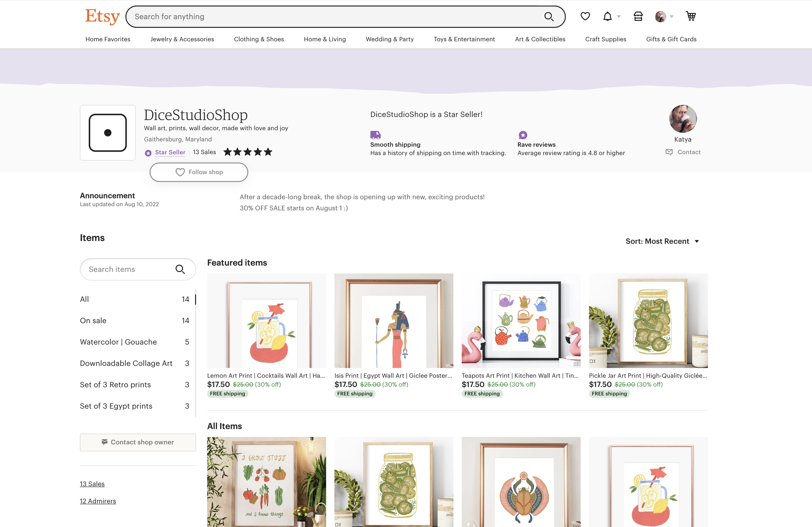Open pickle jar thumbnail in All Items
Viewport: 812px width, 527px height.
click(x=394, y=482)
